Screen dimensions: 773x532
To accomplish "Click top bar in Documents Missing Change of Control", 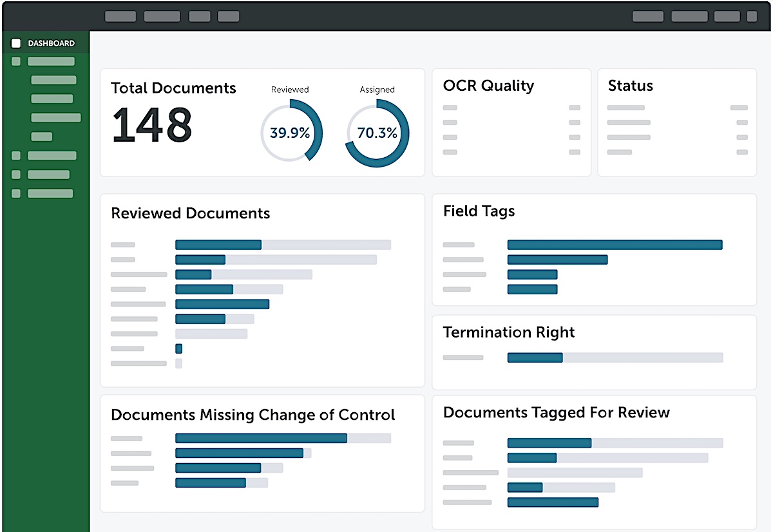I will tap(283, 438).
